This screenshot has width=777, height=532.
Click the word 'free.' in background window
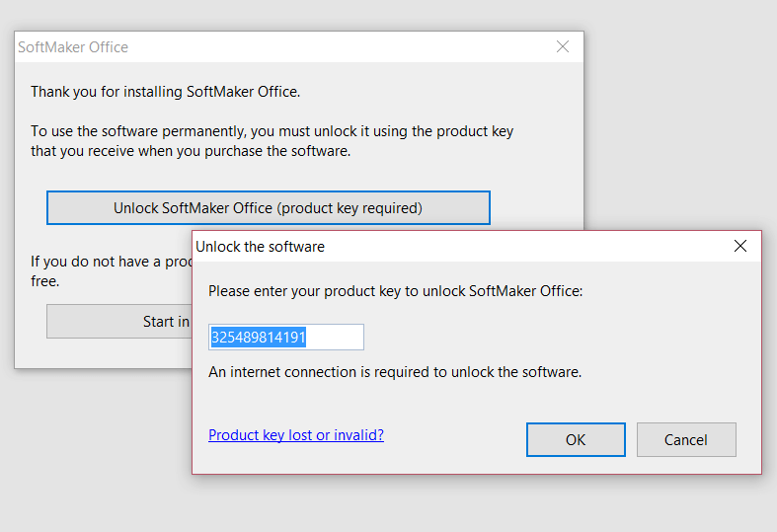click(44, 281)
